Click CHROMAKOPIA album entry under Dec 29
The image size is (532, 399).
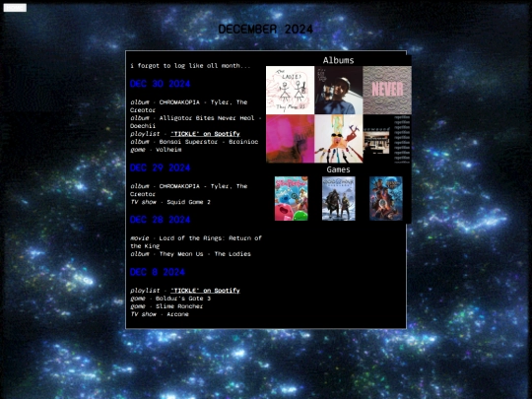pyautogui.click(x=188, y=190)
